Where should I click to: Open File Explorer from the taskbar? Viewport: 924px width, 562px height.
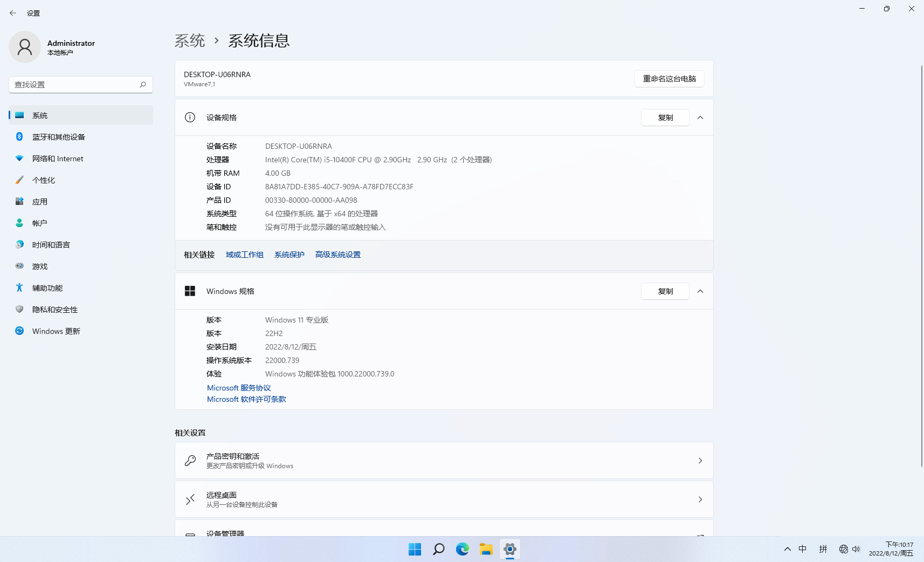(x=486, y=549)
